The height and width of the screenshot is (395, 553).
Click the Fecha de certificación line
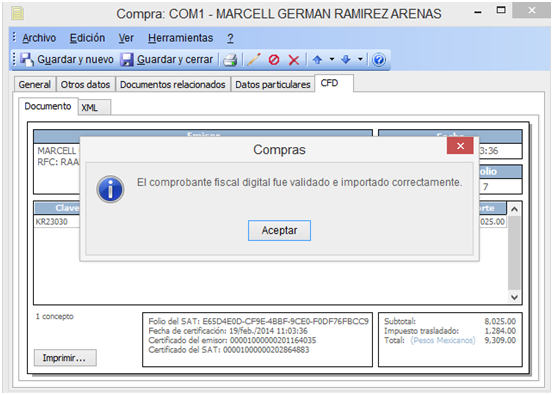click(228, 331)
